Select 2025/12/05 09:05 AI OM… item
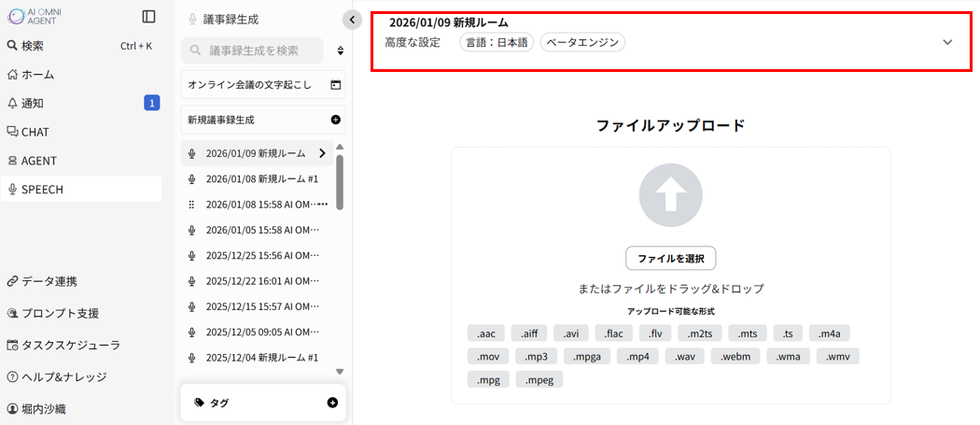980x425 pixels. click(x=257, y=332)
